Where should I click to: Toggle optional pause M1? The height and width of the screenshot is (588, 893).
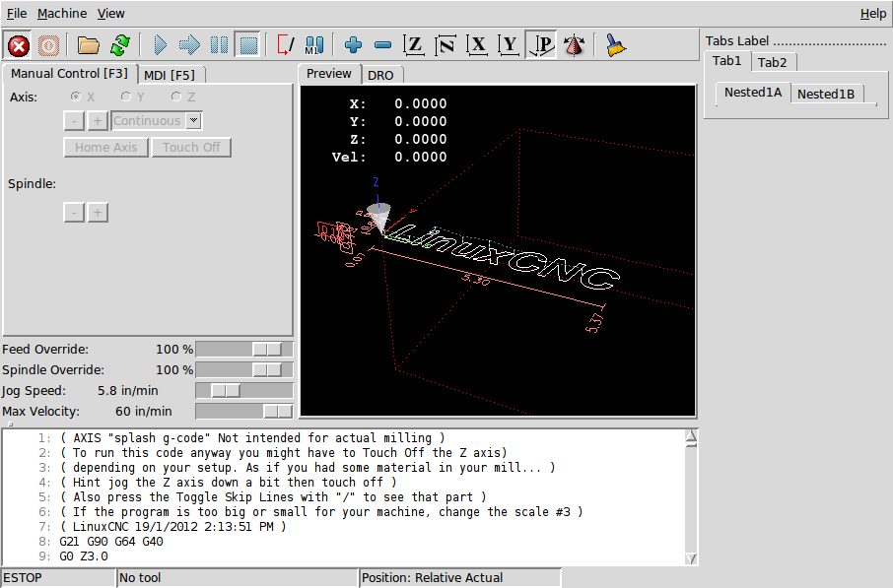[313, 45]
